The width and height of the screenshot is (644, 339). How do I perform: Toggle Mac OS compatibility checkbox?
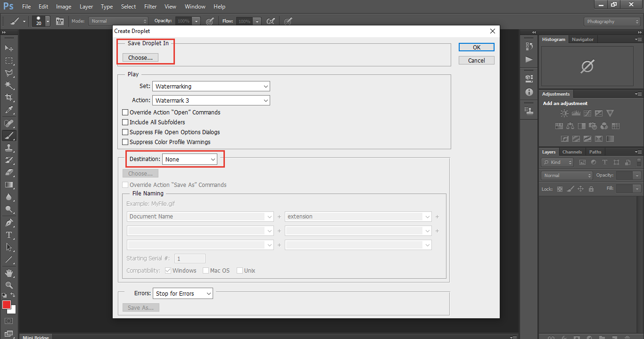point(206,271)
